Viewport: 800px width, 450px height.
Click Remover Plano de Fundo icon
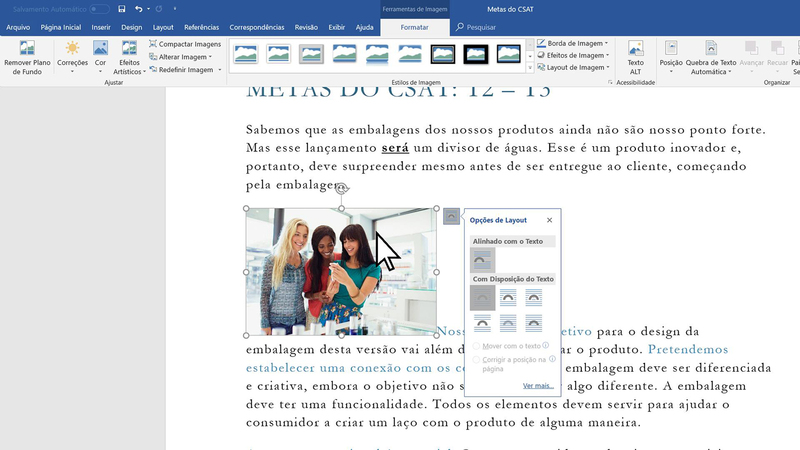click(26, 50)
